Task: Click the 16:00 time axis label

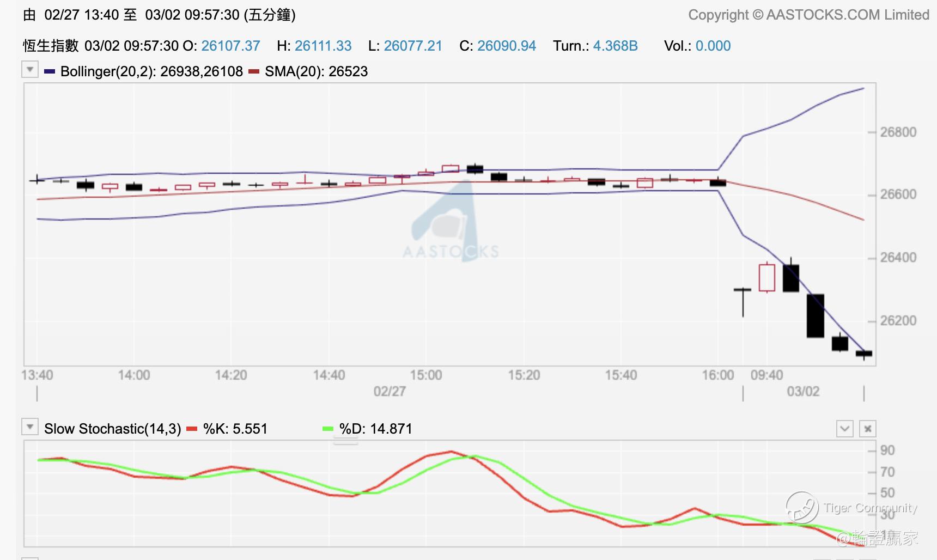Action: (x=718, y=375)
